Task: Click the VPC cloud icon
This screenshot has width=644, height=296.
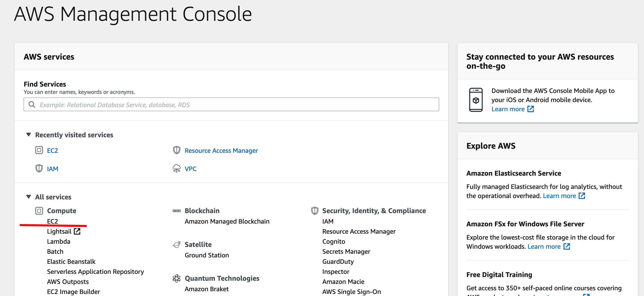Action: click(x=177, y=168)
